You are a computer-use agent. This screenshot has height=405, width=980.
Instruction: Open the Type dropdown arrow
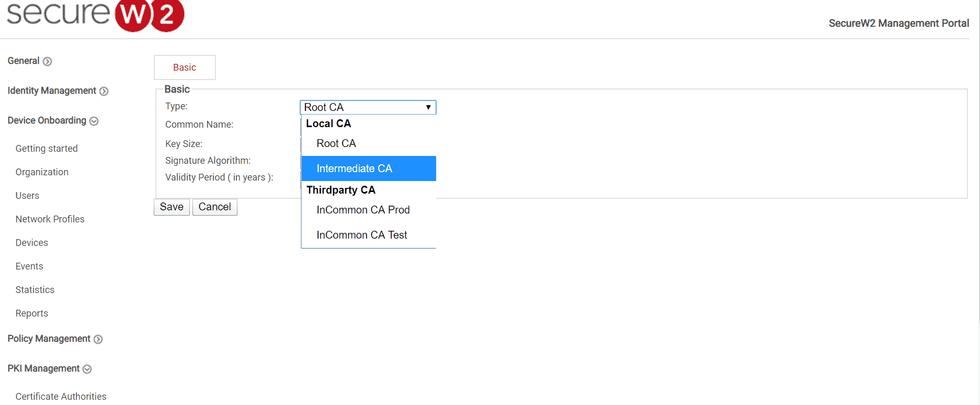click(428, 107)
